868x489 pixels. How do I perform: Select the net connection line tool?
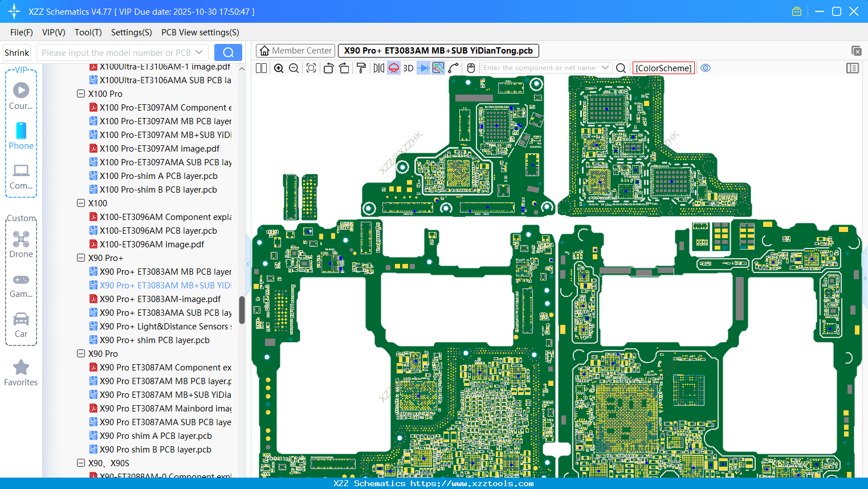[454, 68]
